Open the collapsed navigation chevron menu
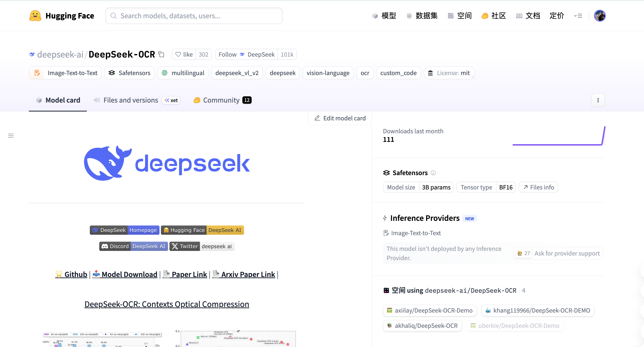 (578, 15)
